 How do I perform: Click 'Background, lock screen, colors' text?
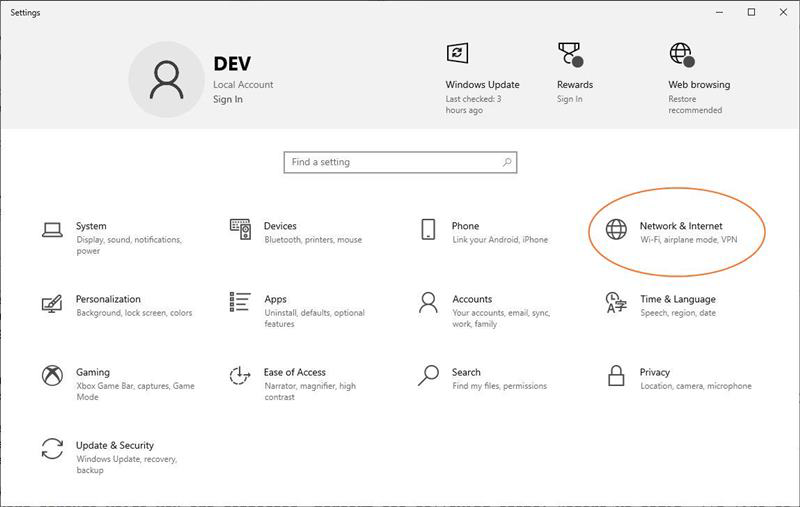coord(134,313)
